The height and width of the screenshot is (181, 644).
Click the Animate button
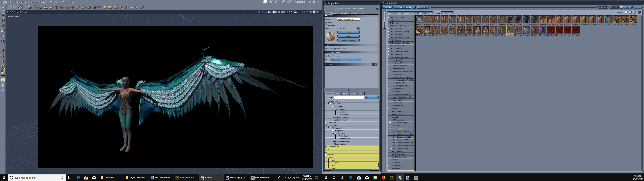coord(388,7)
